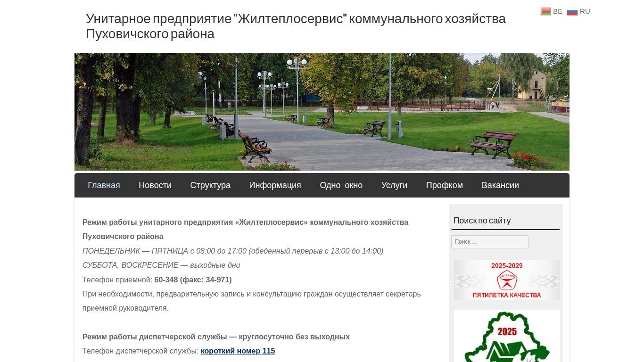This screenshot has width=644, height=362.
Task: Open the Услуги menu item
Action: (x=394, y=185)
